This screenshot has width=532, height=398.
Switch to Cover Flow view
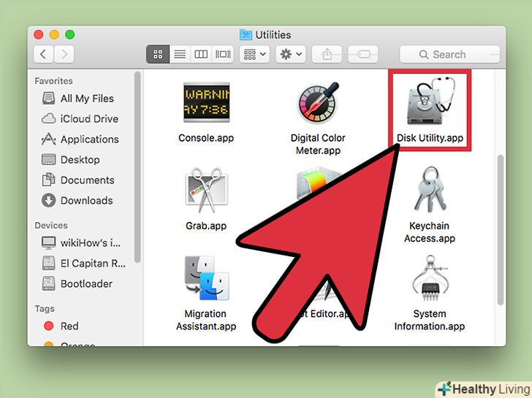click(x=223, y=54)
